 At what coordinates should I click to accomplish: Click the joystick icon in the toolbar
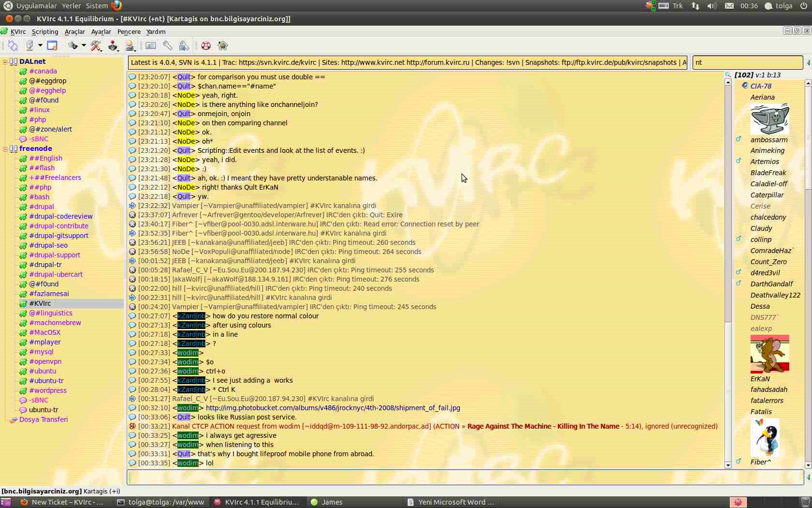(x=113, y=45)
